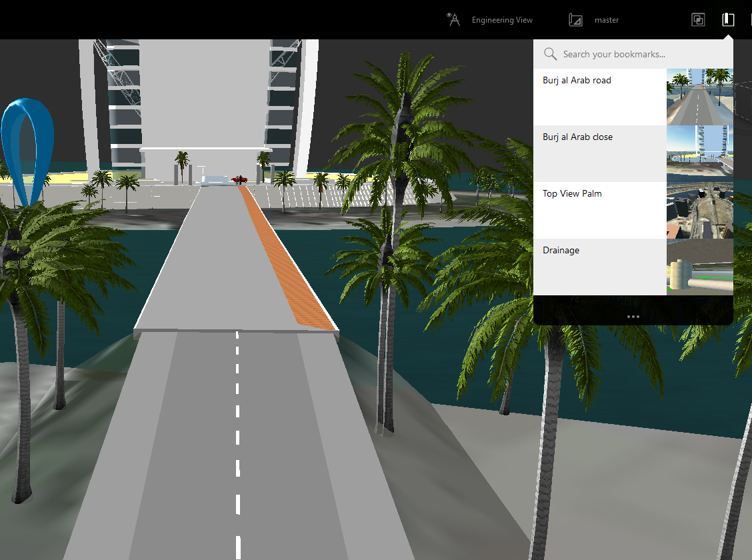This screenshot has width=752, height=560.
Task: Click the Drainage bookmark thumbnail
Action: coord(699,267)
